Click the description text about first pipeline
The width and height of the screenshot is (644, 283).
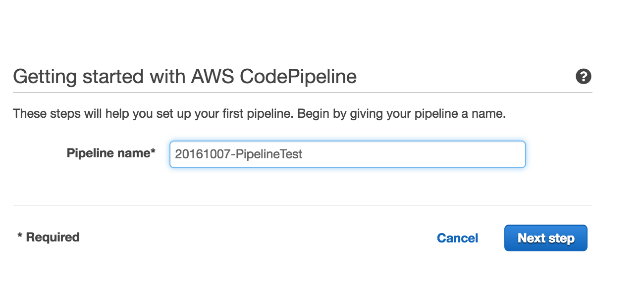pos(259,114)
